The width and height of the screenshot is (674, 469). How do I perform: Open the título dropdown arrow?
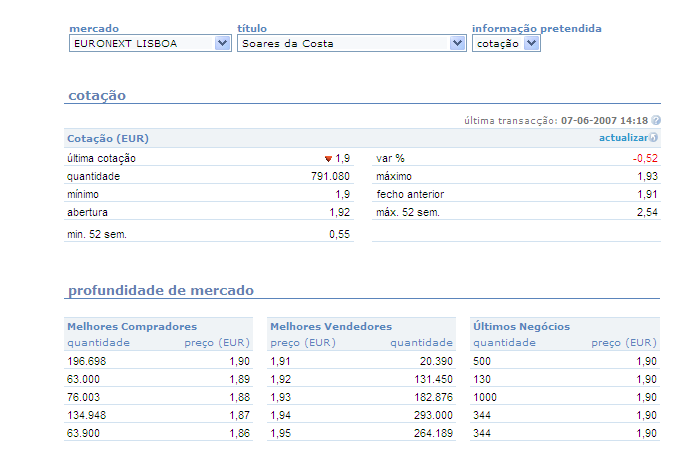click(457, 43)
